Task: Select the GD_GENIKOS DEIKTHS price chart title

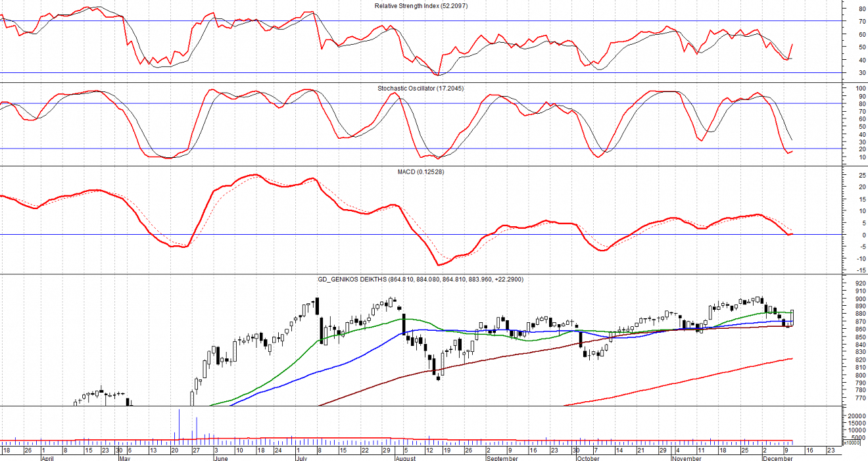Action: pyautogui.click(x=421, y=279)
